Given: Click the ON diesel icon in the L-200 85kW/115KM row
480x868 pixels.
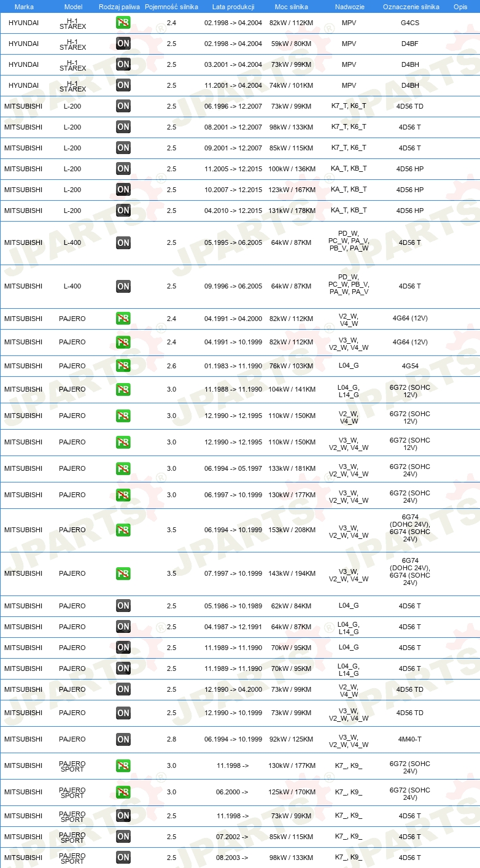Looking at the screenshot, I should coord(123,148).
